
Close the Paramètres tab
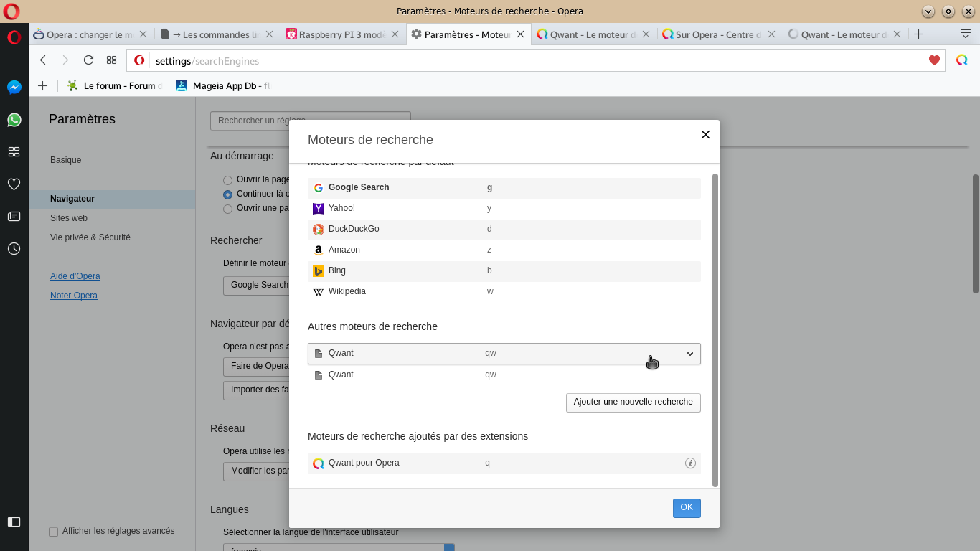tap(520, 34)
